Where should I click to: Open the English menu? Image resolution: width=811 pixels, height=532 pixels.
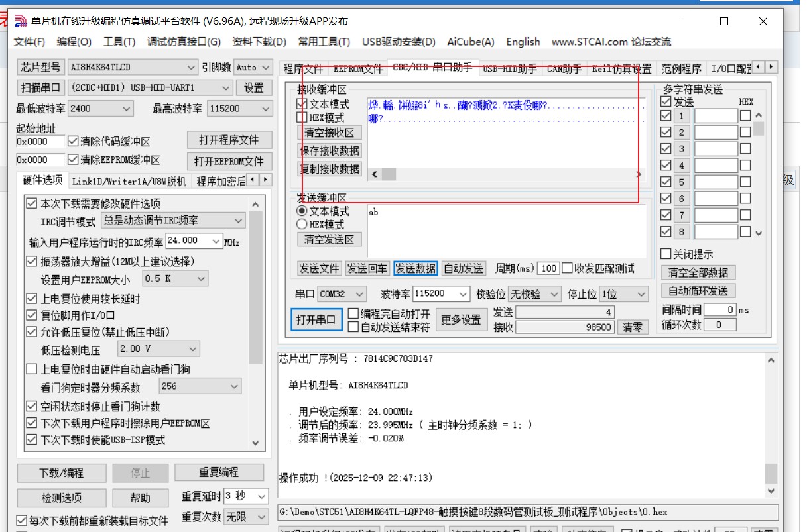[523, 41]
